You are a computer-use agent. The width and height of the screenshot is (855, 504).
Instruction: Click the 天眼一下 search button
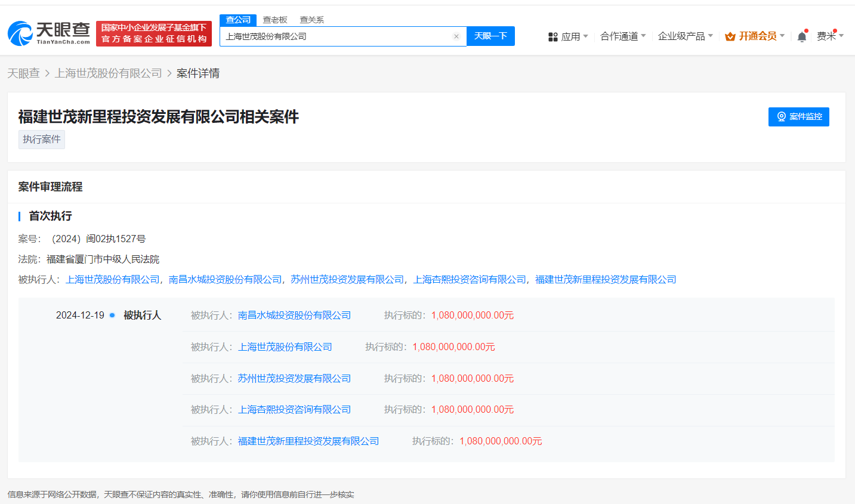point(490,36)
